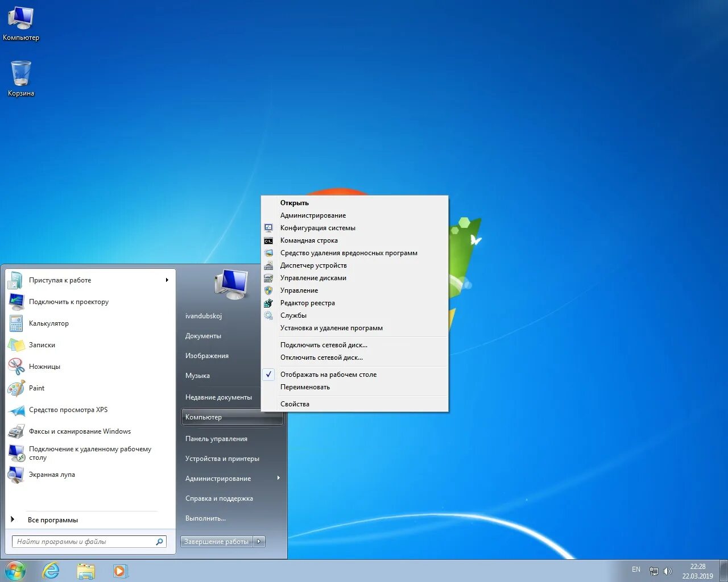Select Подключить сетевой диск...
728x582 pixels.
point(355,345)
